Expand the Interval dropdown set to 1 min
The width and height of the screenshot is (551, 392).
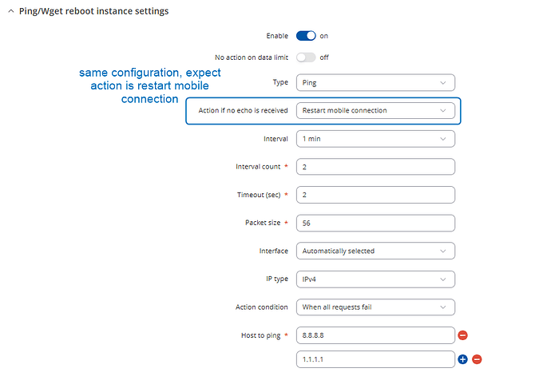tap(375, 139)
